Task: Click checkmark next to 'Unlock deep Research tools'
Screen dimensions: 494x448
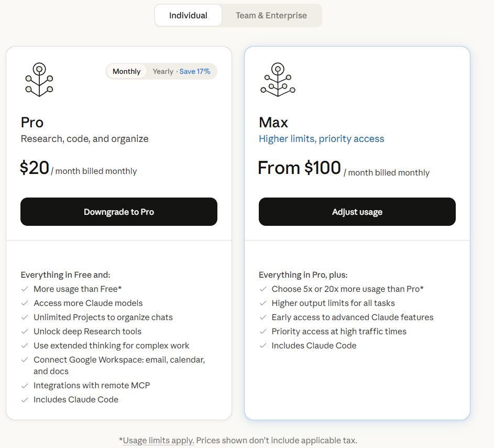Action: [x=25, y=332]
